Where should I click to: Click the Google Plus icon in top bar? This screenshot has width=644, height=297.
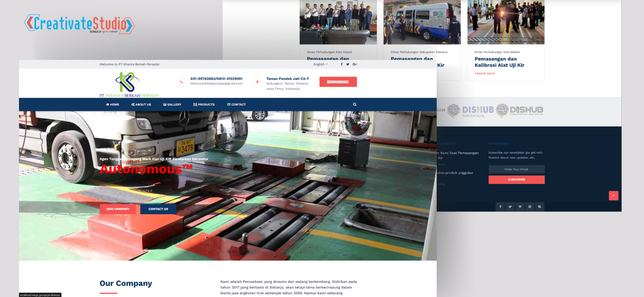tap(355, 64)
